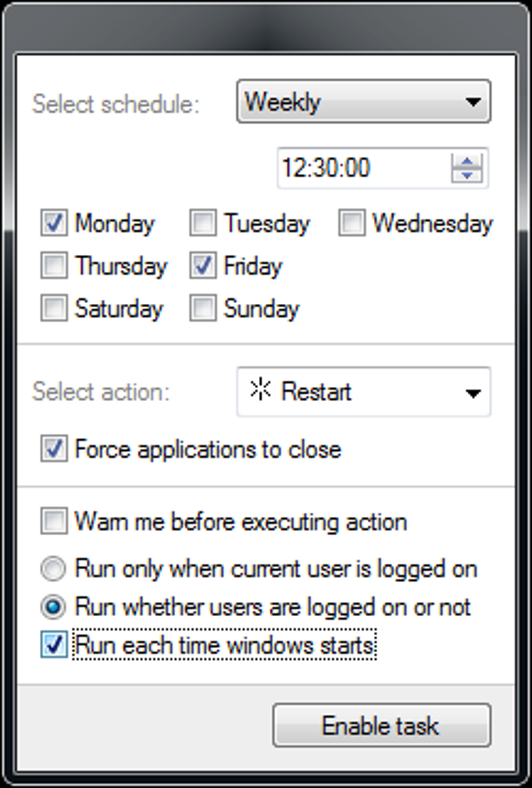The width and height of the screenshot is (532, 788).
Task: Select the Saturday checkbox
Action: coord(54,308)
